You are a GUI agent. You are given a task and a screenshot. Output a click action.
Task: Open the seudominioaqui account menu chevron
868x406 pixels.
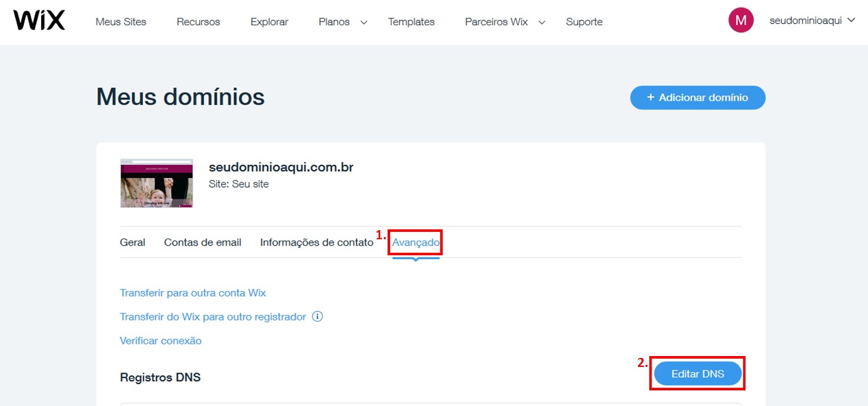851,20
